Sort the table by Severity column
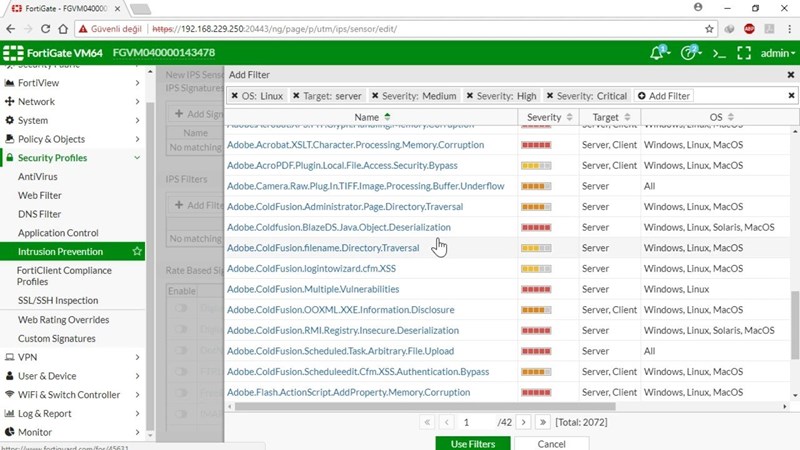 click(x=549, y=117)
